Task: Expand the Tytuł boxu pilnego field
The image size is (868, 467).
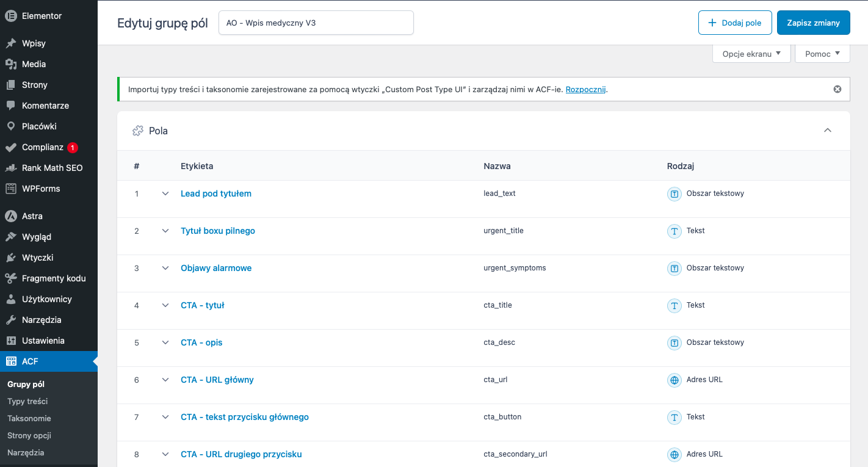Action: [x=165, y=231]
